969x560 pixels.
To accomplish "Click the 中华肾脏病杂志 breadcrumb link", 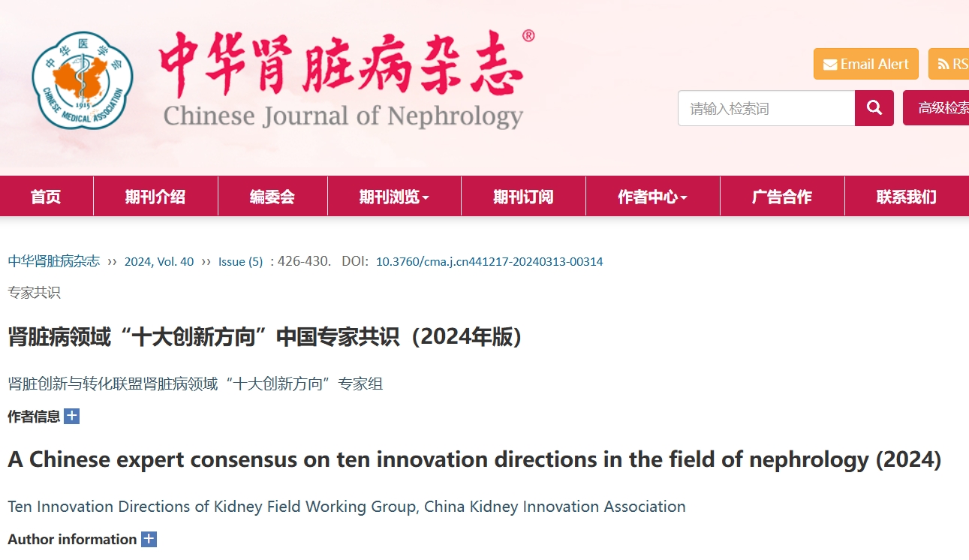I will point(54,261).
